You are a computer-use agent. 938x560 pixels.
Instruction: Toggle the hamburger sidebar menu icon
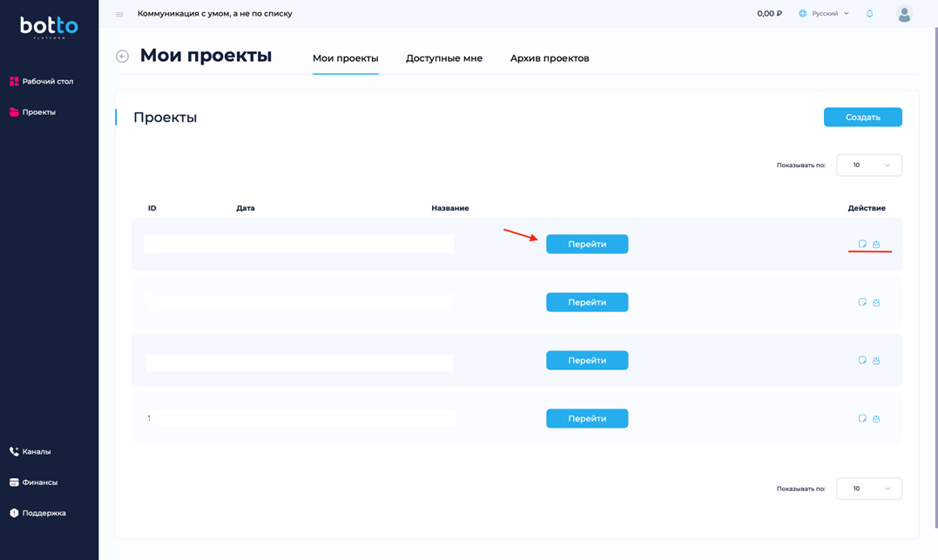[x=119, y=14]
